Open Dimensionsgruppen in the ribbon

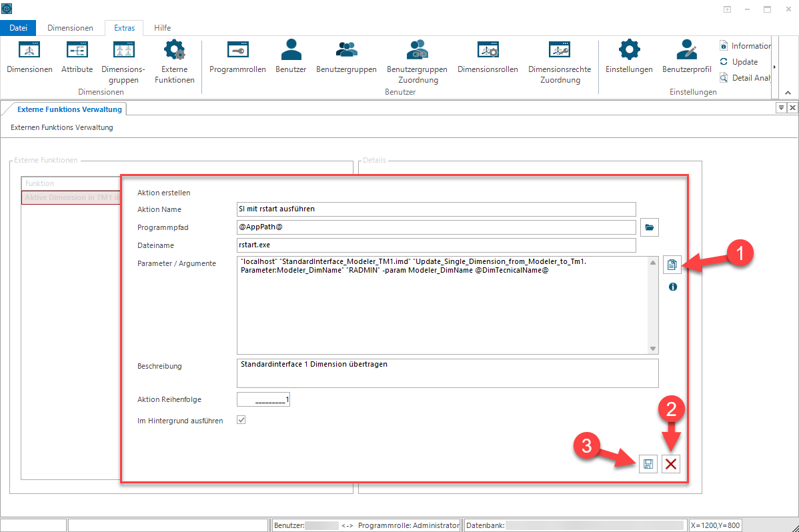click(x=123, y=61)
